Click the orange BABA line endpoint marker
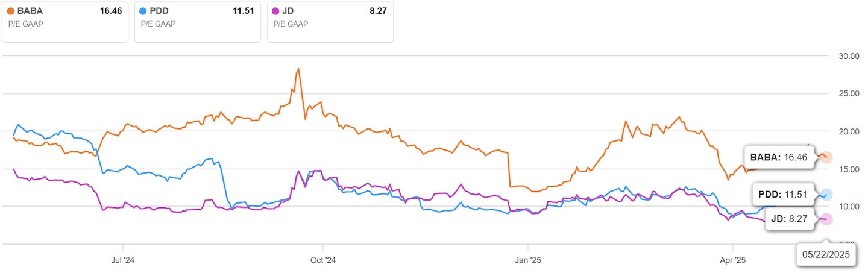The width and height of the screenshot is (868, 276). tap(826, 157)
